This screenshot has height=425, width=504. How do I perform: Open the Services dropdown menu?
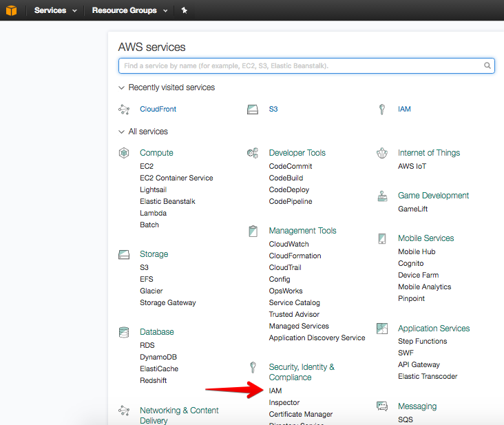(x=56, y=10)
